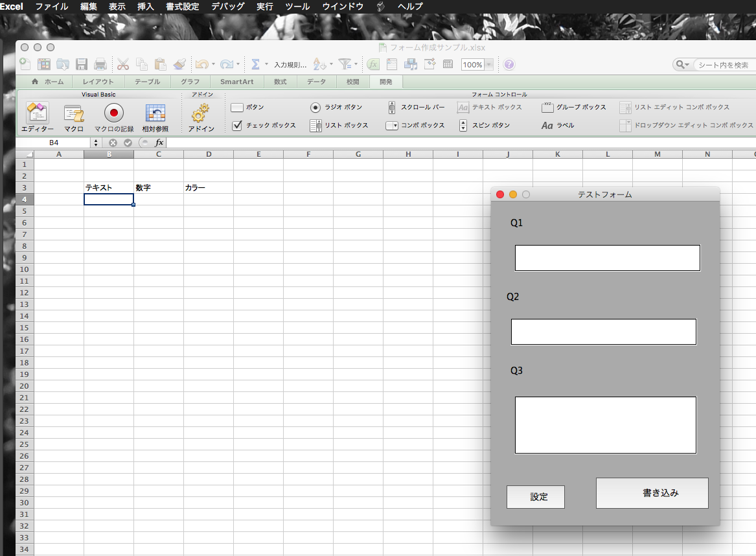Click the scissors cut icon
This screenshot has height=556, width=756.
click(x=122, y=64)
